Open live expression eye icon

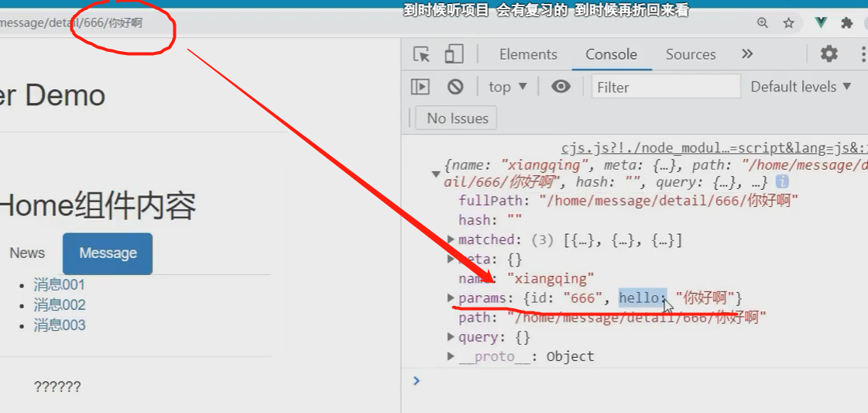(561, 87)
